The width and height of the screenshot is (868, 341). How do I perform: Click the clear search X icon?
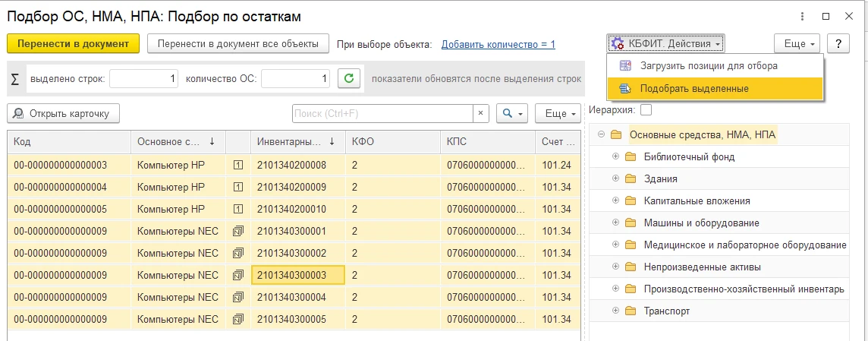480,114
